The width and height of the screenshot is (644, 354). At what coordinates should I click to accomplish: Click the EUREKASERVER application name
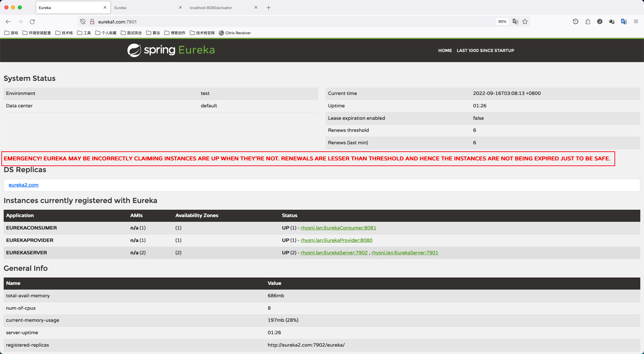pyautogui.click(x=26, y=253)
